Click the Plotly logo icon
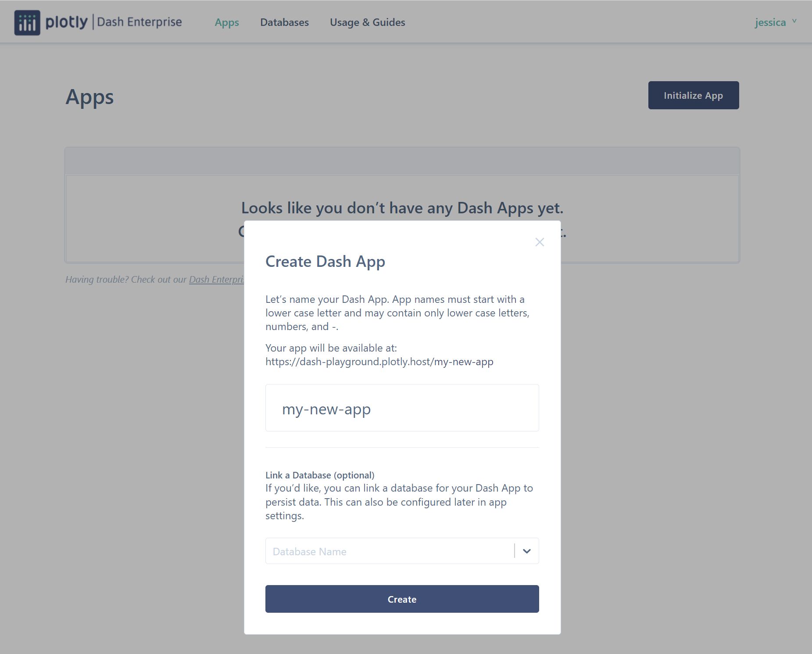Viewport: 812px width, 654px height. [27, 22]
